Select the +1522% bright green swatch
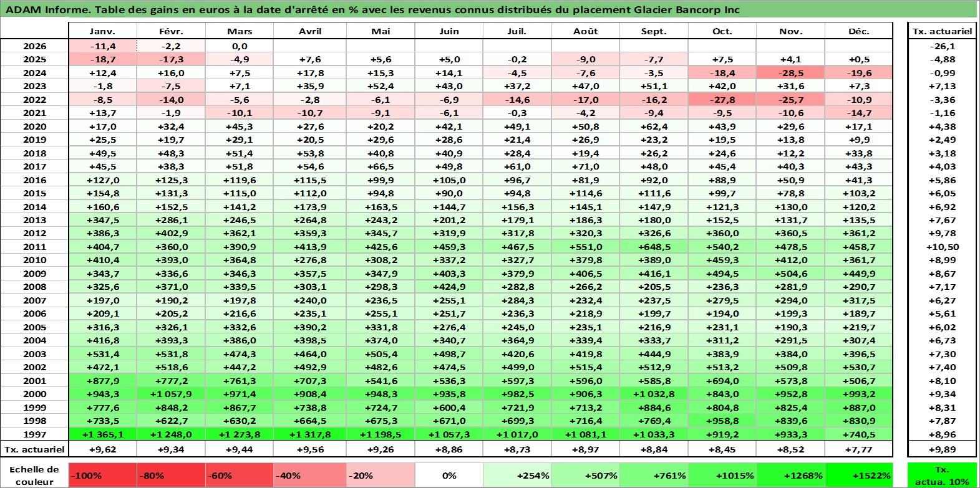This screenshot has height=488, width=980. [859, 475]
